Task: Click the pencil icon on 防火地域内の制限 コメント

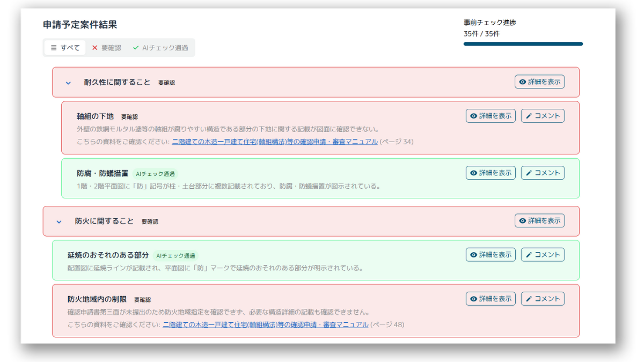Action: [529, 299]
